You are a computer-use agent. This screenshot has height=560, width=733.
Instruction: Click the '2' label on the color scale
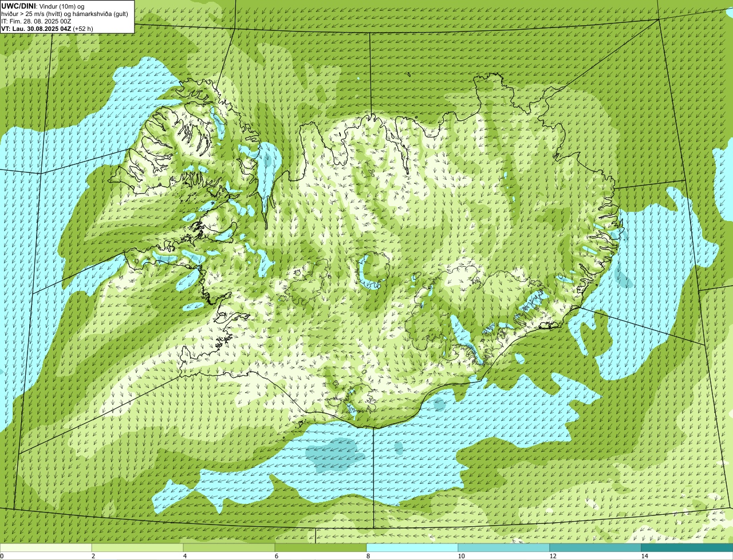coord(93,556)
